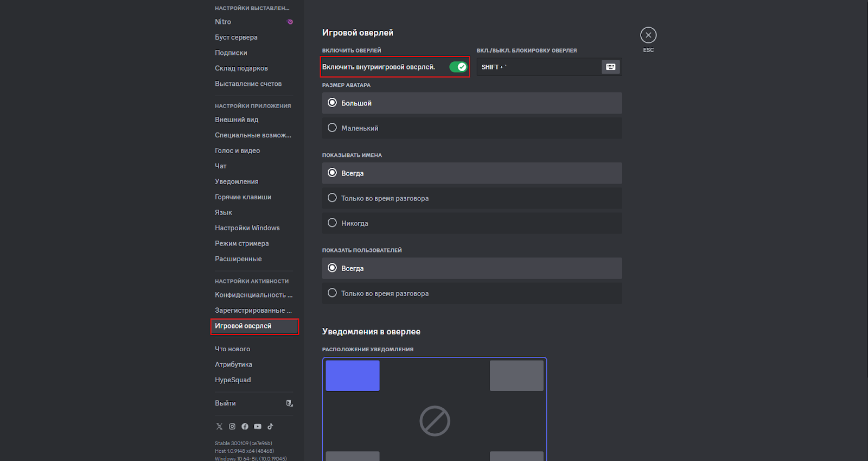Open the Facebook icon link
Screen dimensions: 868x461
coord(245,427)
